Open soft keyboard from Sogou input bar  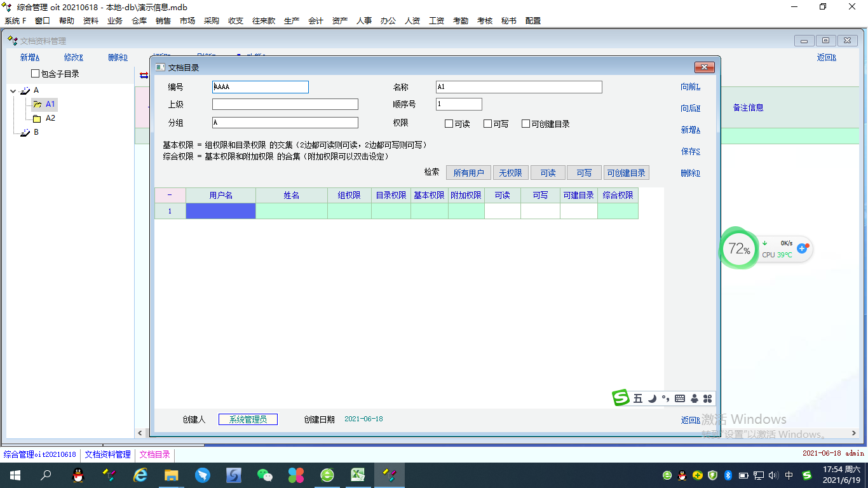pyautogui.click(x=680, y=398)
